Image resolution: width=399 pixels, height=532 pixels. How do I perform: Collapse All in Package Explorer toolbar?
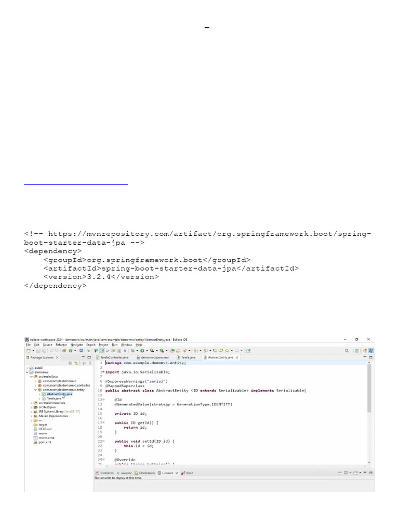pos(70,363)
